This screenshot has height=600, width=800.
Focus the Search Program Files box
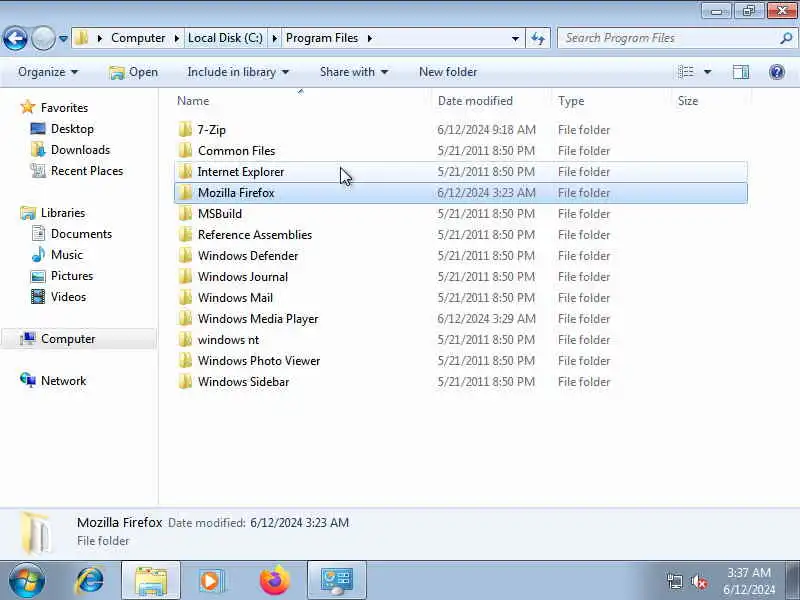click(x=669, y=38)
